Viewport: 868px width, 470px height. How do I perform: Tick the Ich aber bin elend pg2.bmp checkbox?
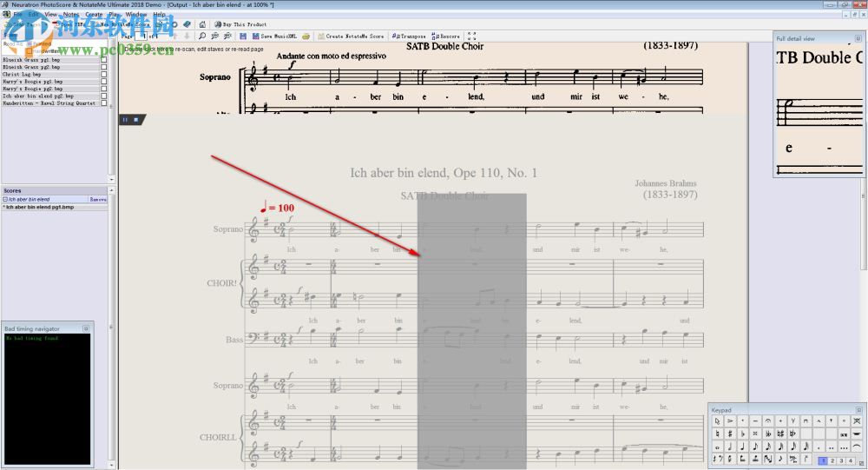click(x=103, y=96)
